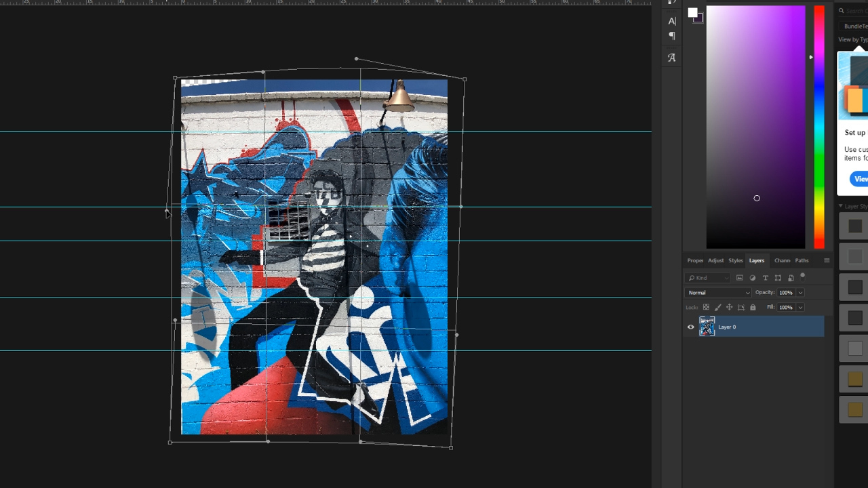Image resolution: width=868 pixels, height=488 pixels.
Task: Filter layers by smart objects icon
Action: coord(791,278)
